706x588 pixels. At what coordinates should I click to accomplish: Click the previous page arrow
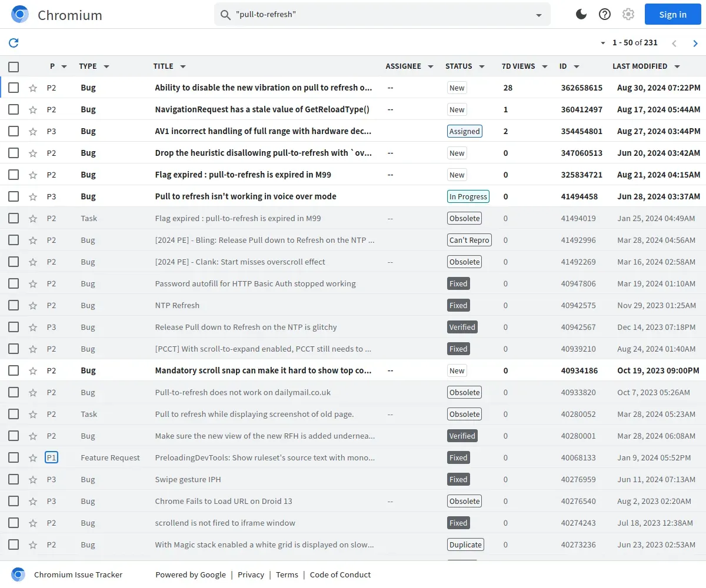[674, 43]
